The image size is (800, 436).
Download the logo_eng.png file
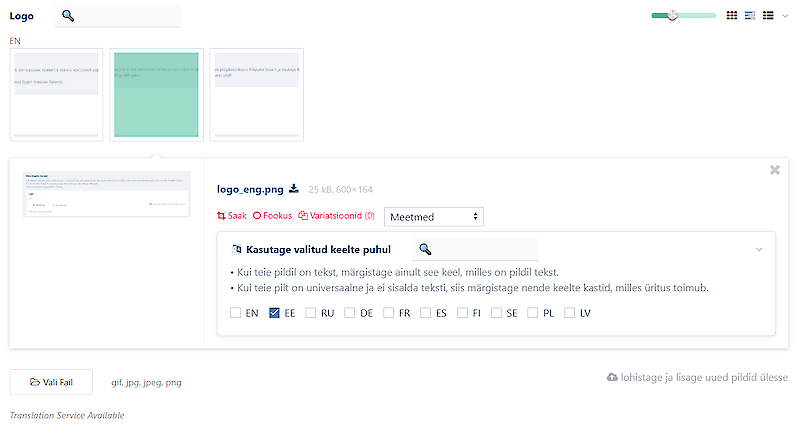tap(294, 188)
